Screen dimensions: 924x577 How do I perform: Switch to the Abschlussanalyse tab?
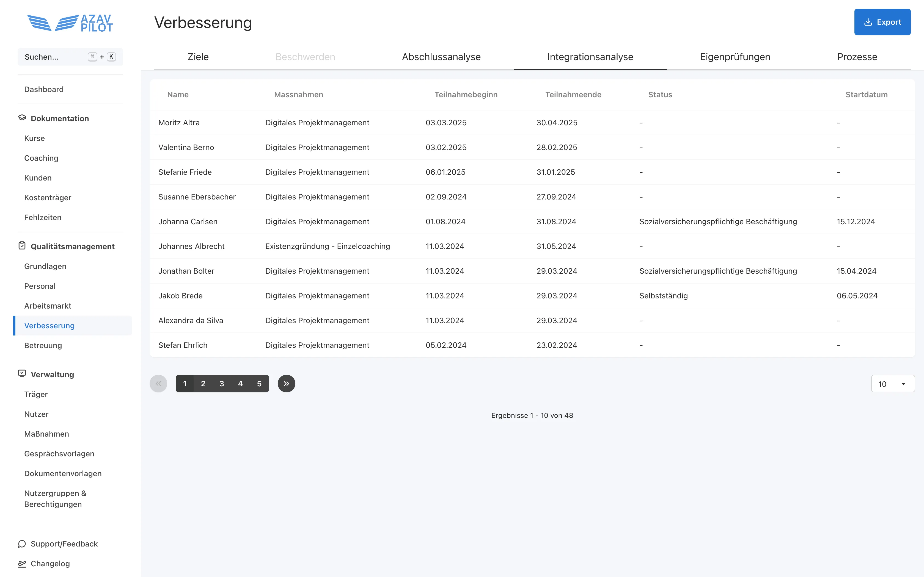[x=441, y=57]
